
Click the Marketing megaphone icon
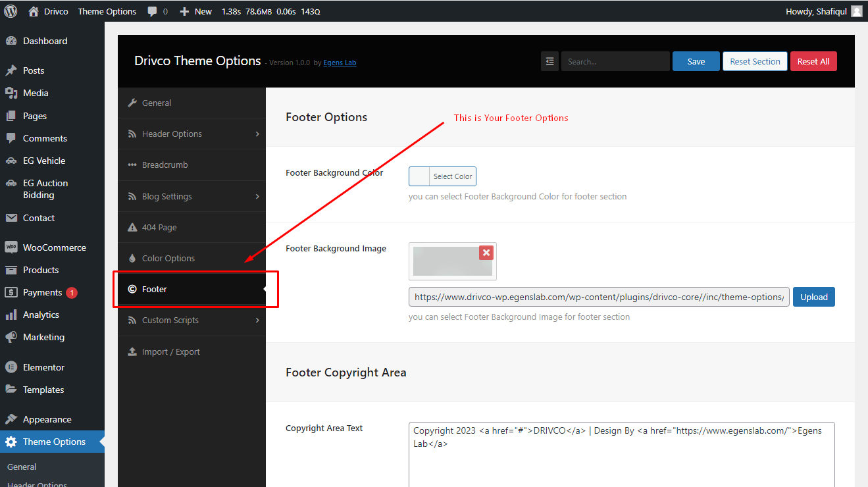(11, 337)
